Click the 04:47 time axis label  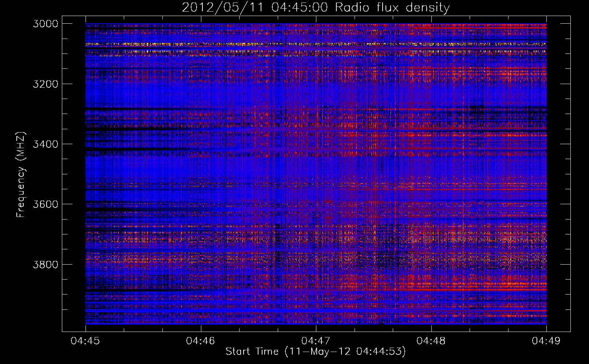click(x=316, y=341)
